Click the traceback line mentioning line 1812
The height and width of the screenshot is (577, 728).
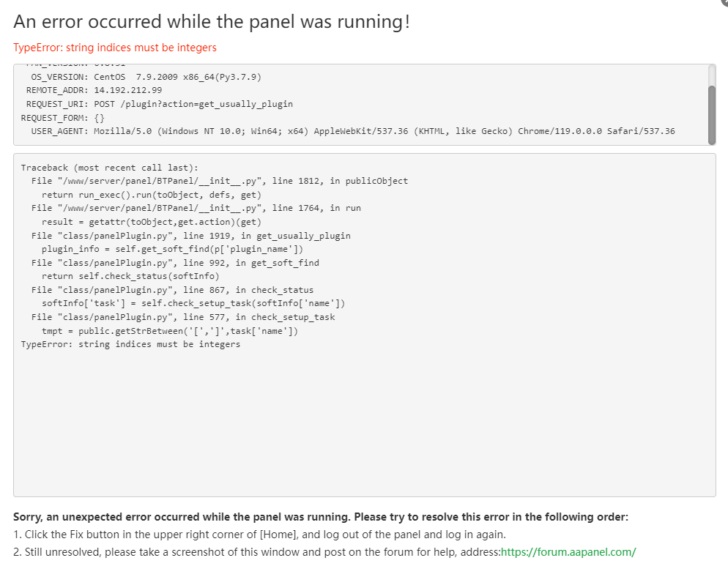[x=220, y=181]
